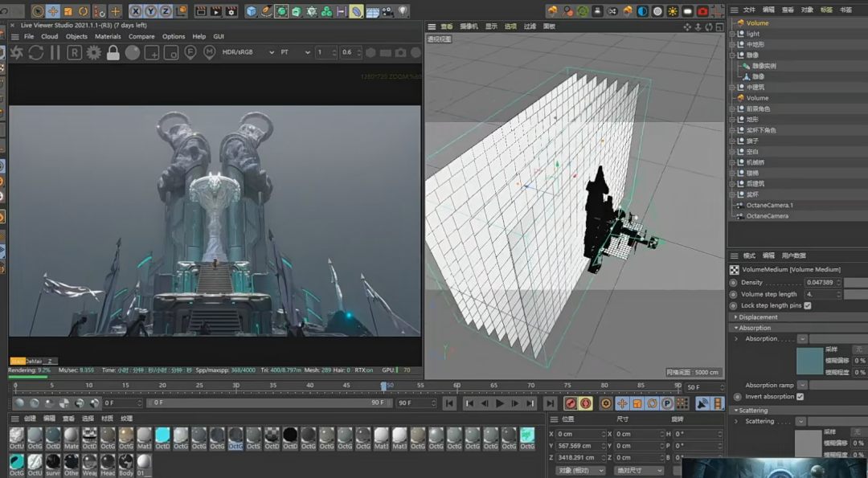Expand the Displacement section
868x478 pixels.
pos(757,317)
